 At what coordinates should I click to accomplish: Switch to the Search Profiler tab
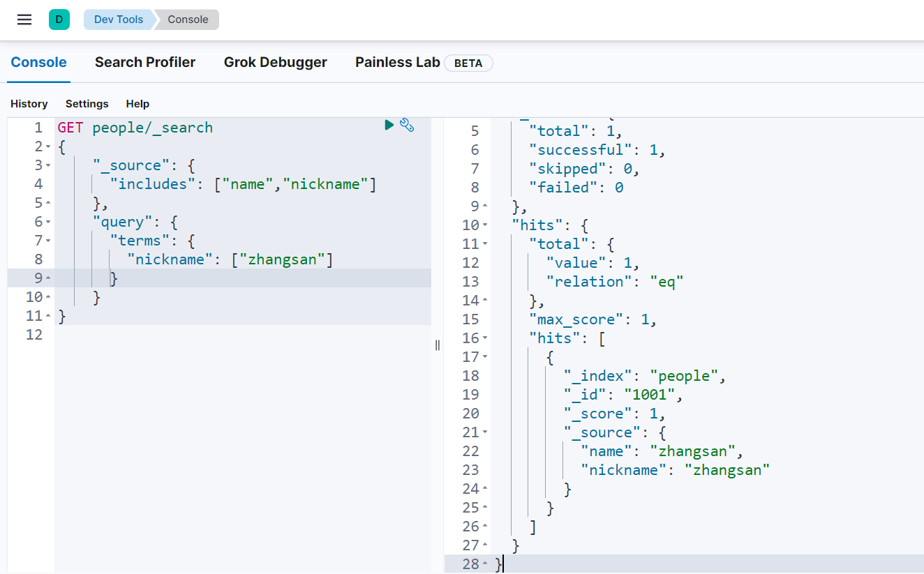tap(145, 62)
